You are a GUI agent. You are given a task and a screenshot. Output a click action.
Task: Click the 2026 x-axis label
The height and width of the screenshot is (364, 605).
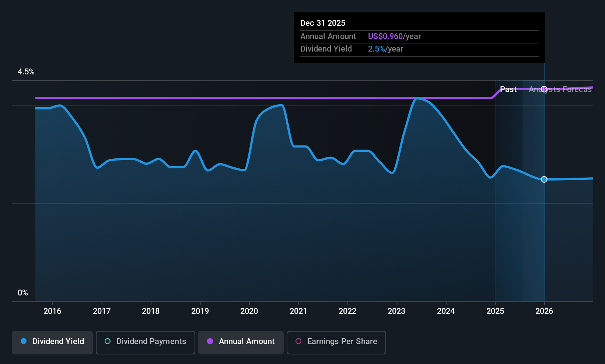544,311
